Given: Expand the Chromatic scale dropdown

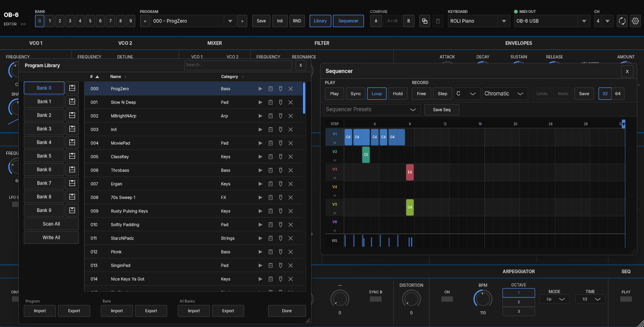Looking at the screenshot, I should 505,94.
